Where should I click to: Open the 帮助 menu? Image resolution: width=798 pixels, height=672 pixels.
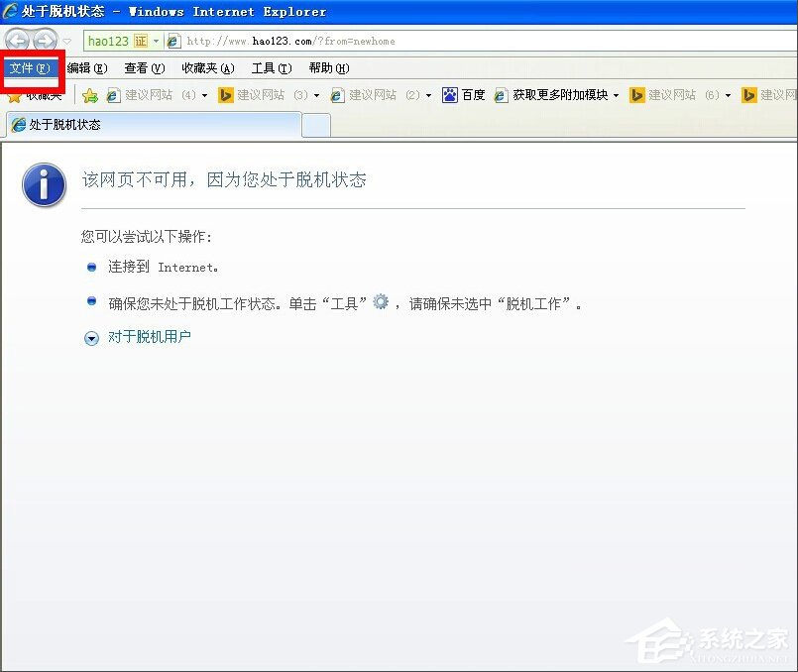pos(327,68)
